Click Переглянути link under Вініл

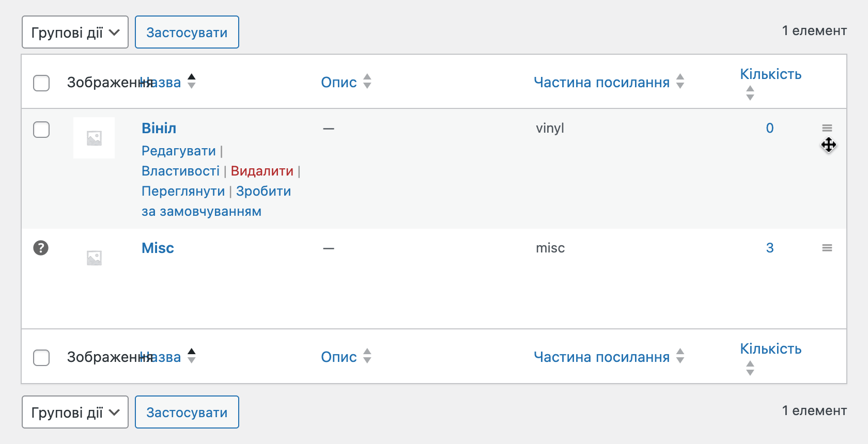(183, 191)
